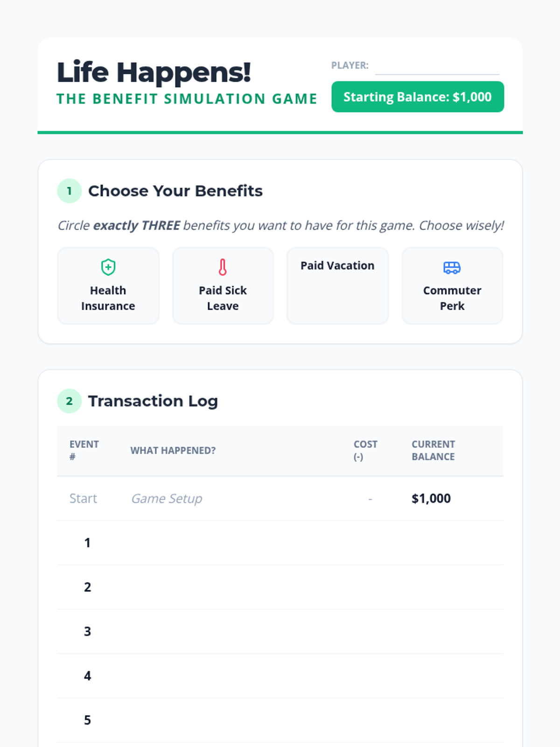This screenshot has width=560, height=747.
Task: Click the step 2 number badge
Action: (x=69, y=401)
